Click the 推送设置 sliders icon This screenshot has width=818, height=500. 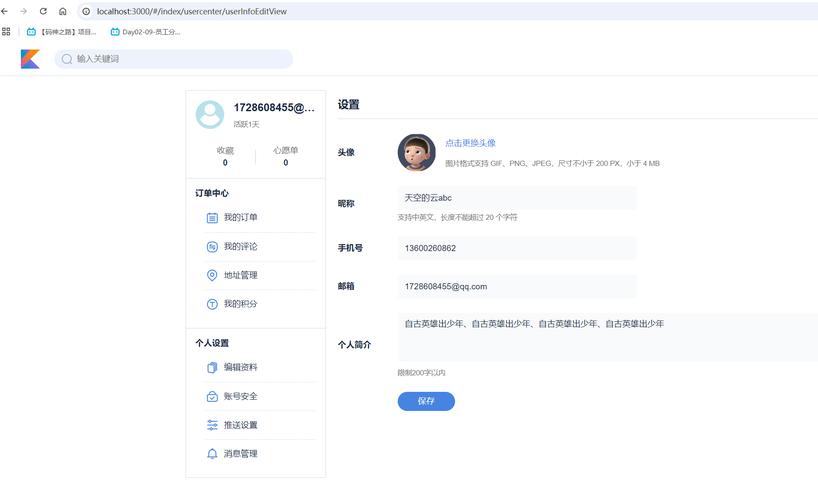click(212, 425)
